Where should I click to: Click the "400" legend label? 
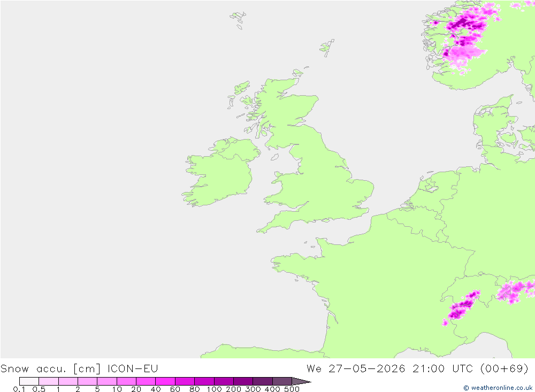[273, 389]
